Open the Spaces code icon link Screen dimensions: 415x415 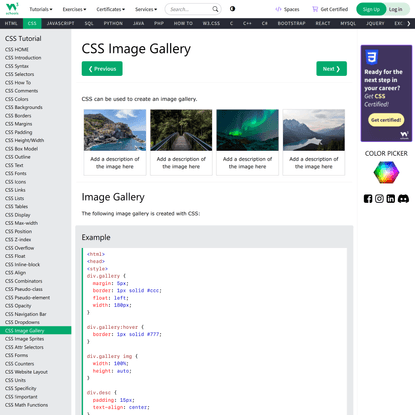click(278, 9)
